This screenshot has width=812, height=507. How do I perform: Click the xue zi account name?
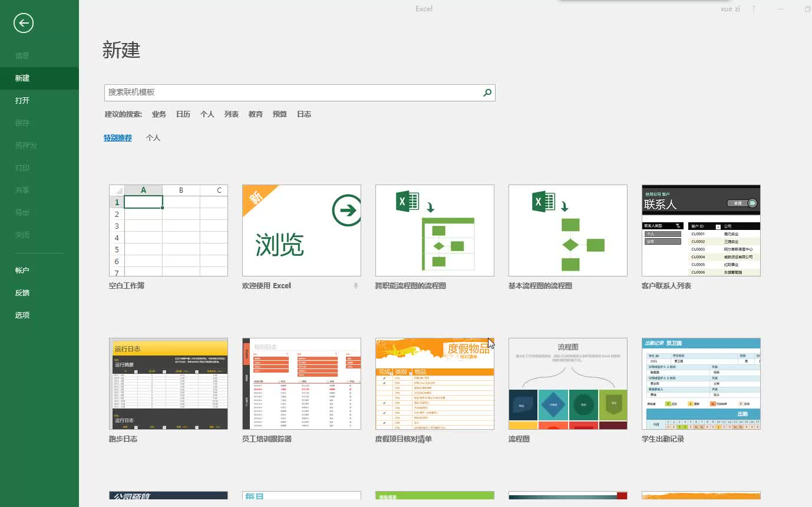[x=731, y=9]
